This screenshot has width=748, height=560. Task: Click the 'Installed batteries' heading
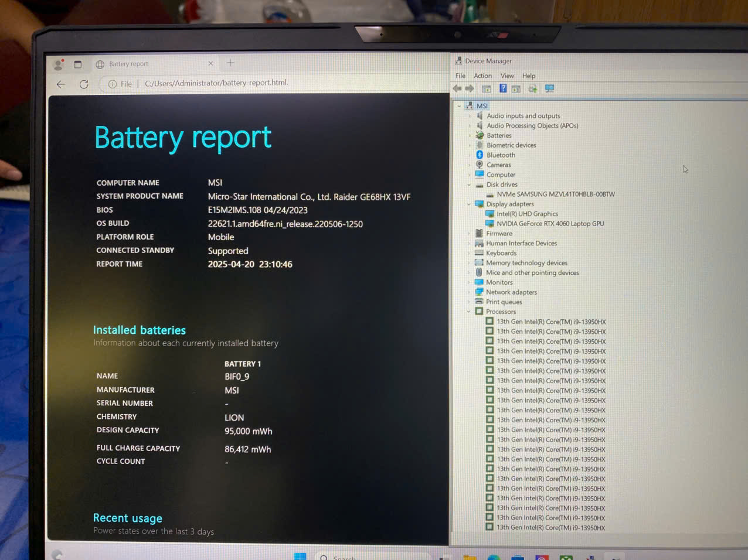[x=140, y=330]
